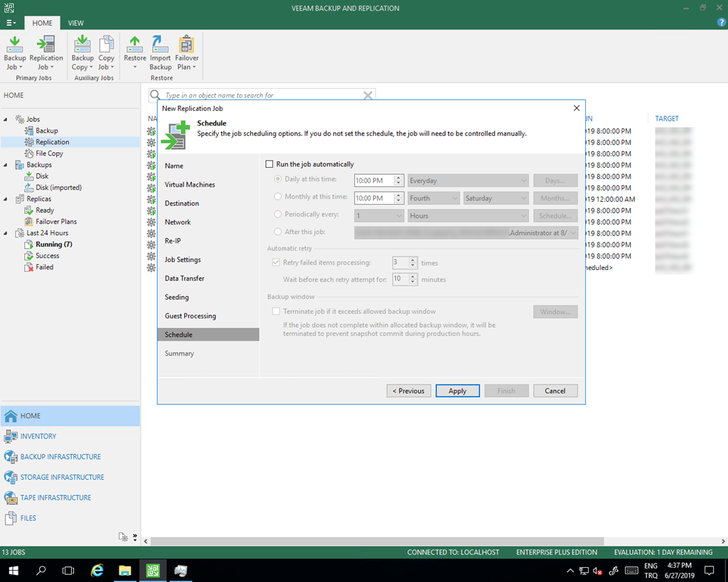Collapse the Backups tree node
The width and height of the screenshot is (728, 582).
[6, 165]
